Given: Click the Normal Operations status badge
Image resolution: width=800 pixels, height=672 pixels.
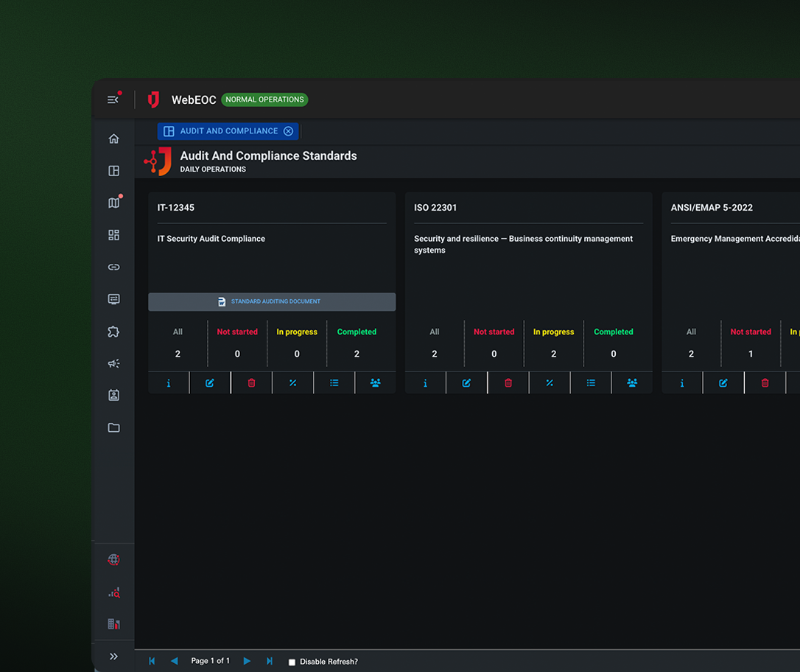Looking at the screenshot, I should tap(264, 99).
